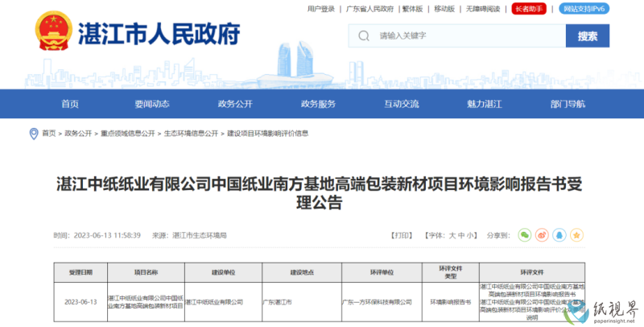Open the 魅力湛江 navigation tab
This screenshot has height=327, width=644.
tap(485, 104)
